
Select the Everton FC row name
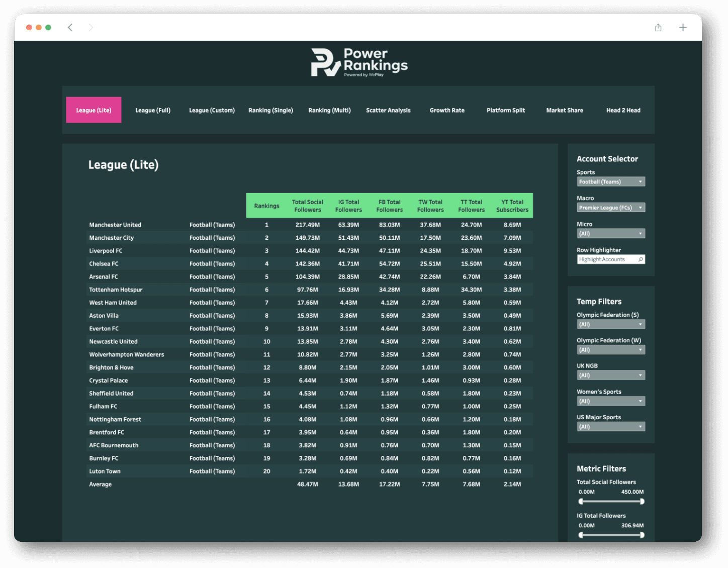coord(104,329)
